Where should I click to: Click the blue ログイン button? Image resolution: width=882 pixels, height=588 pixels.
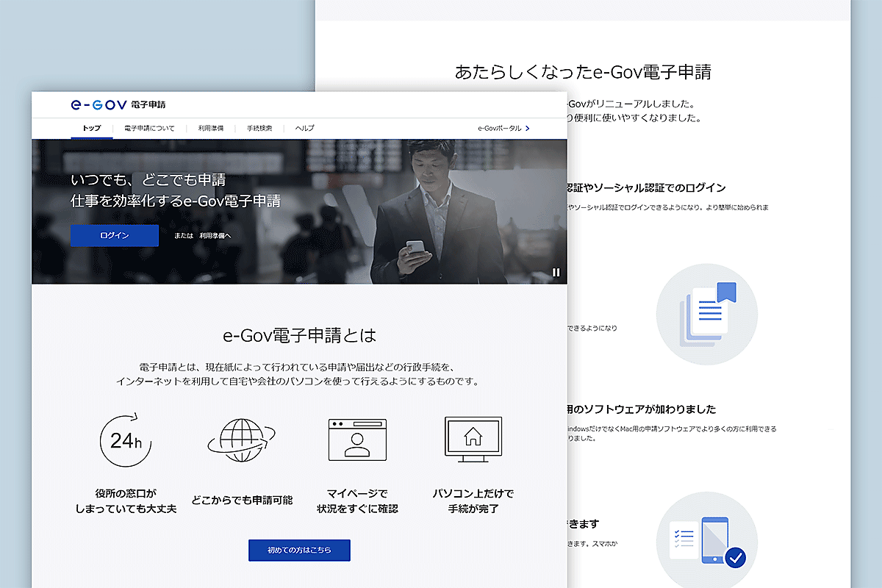coord(115,235)
